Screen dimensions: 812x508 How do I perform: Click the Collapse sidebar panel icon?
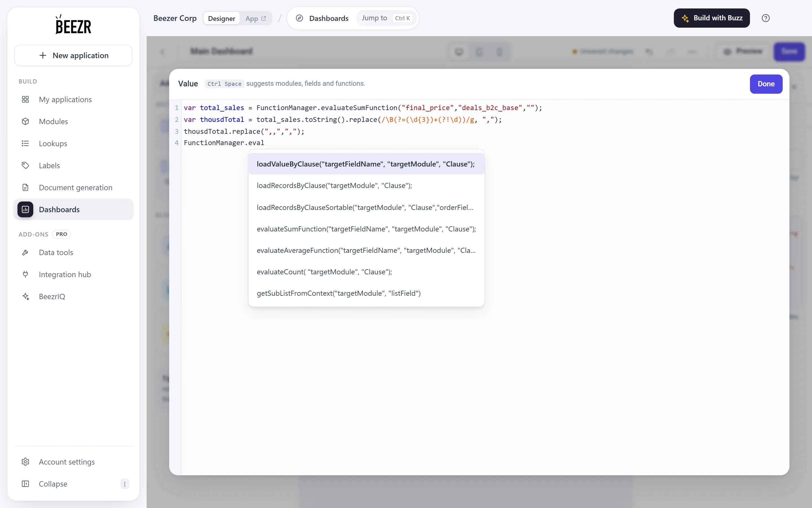pyautogui.click(x=25, y=484)
